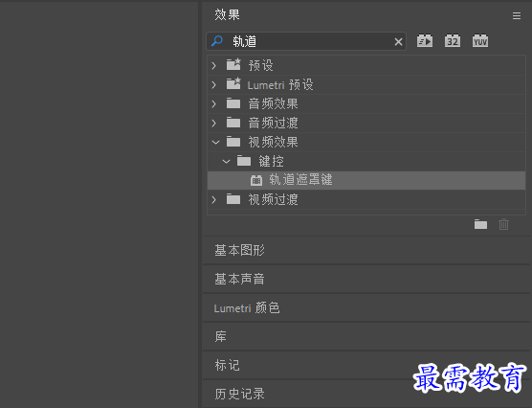Select the 预设 folder star icon
Image resolution: width=532 pixels, height=408 pixels.
click(x=233, y=64)
